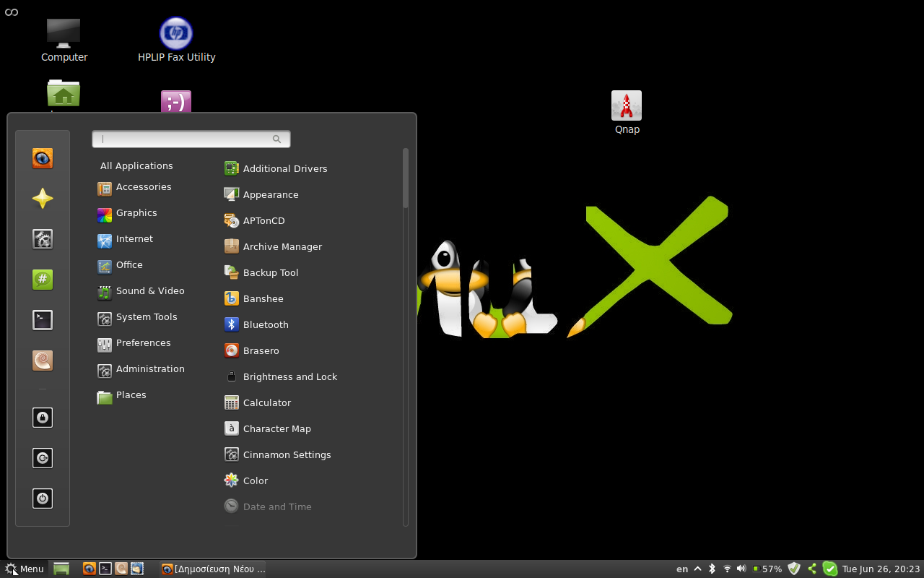Click the green Skype status tray icon
Screen dimensions: 924x578
(830, 569)
